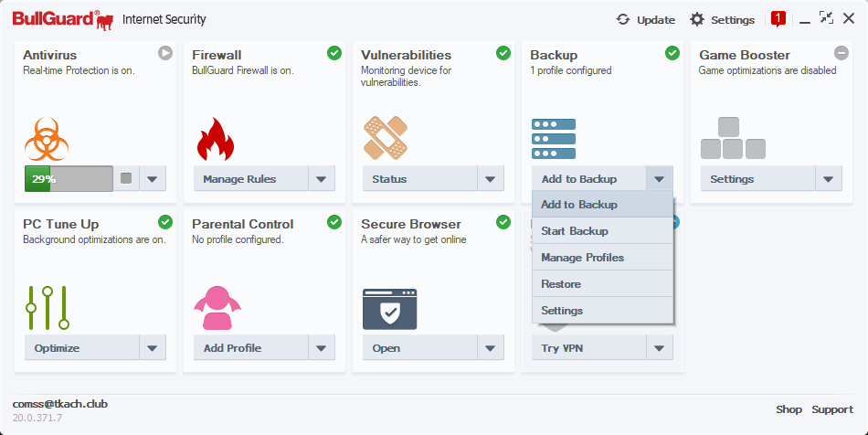868x435 pixels.
Task: Click the PC Tune Up sliders icon
Action: tap(48, 308)
